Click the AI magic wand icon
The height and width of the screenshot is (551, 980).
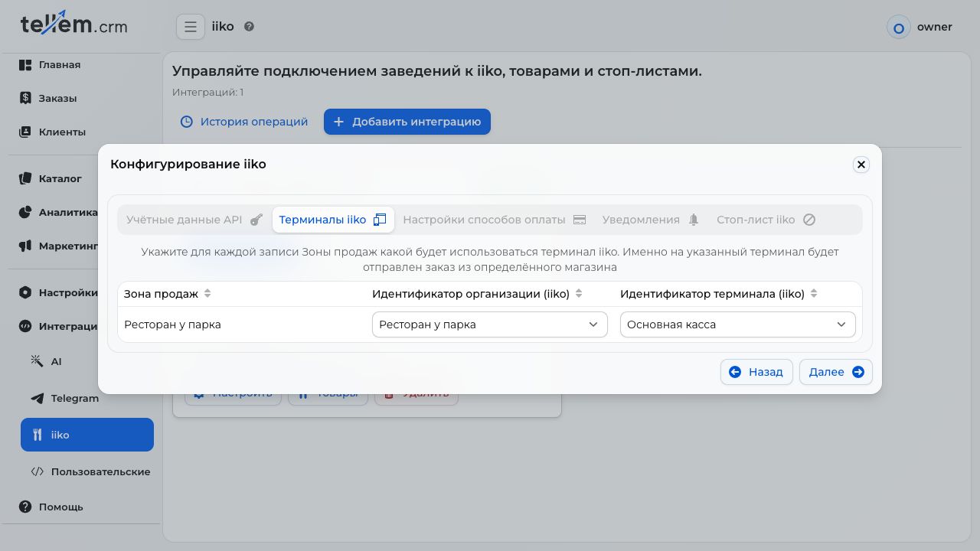(37, 361)
